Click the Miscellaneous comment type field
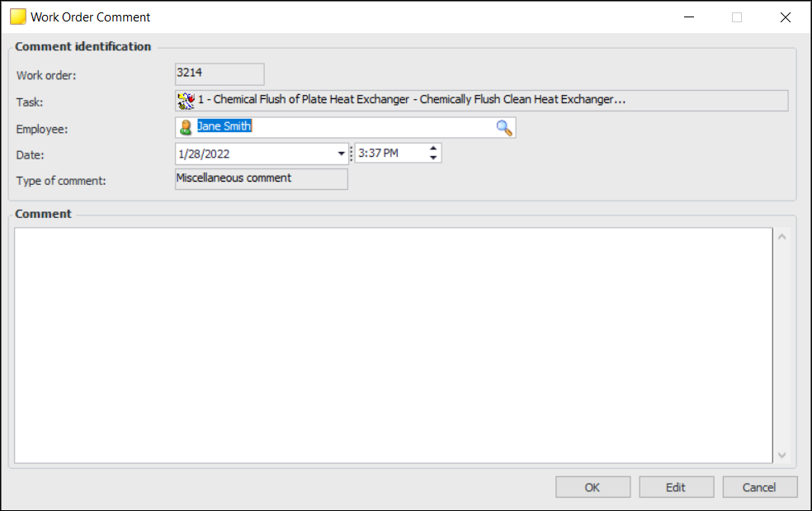Image resolution: width=812 pixels, height=511 pixels. pos(262,179)
